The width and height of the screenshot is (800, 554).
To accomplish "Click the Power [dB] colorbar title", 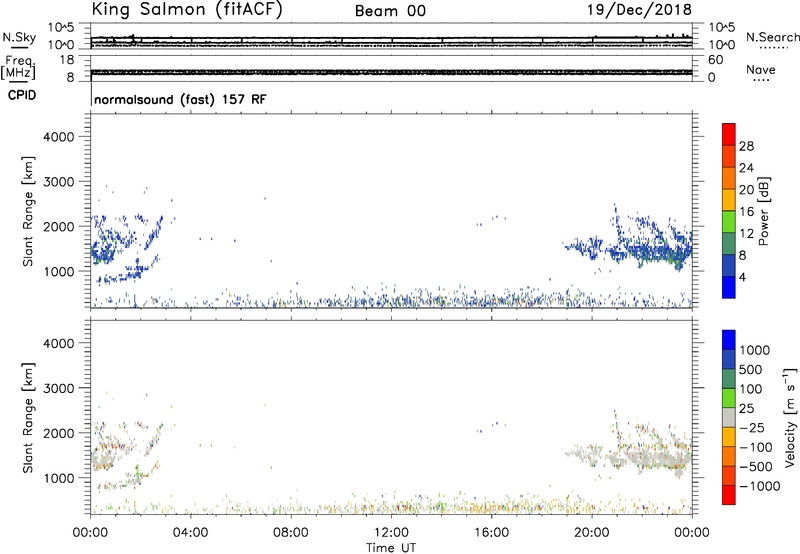I will (763, 211).
